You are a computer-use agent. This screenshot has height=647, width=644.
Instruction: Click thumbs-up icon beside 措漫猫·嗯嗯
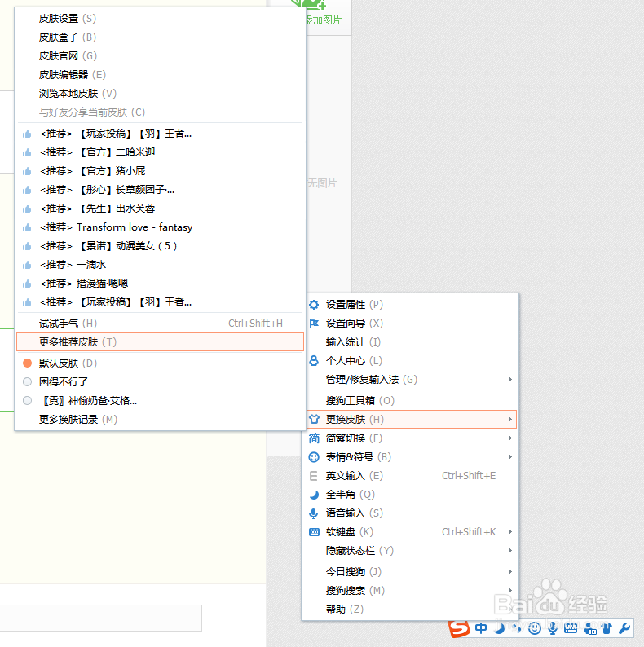tap(27, 284)
